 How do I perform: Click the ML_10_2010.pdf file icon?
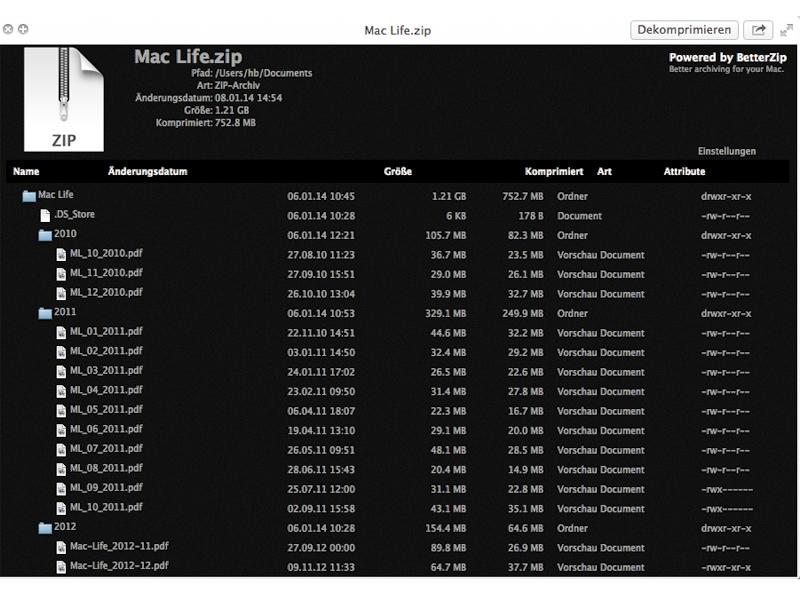tap(61, 254)
